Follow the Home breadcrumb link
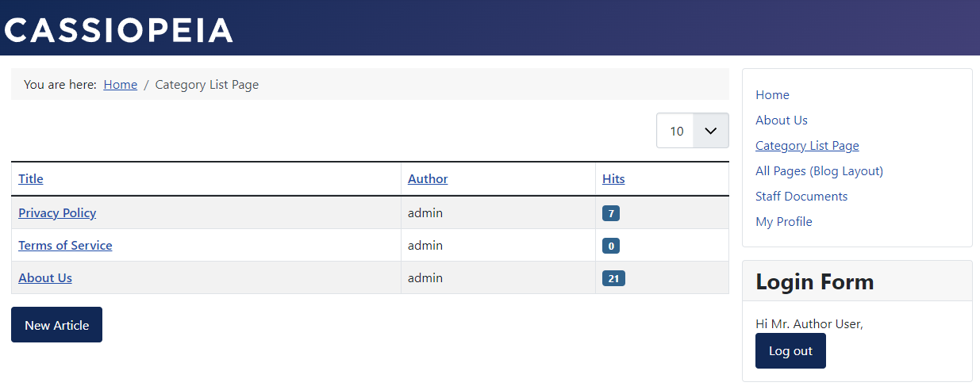The image size is (980, 390). click(121, 84)
